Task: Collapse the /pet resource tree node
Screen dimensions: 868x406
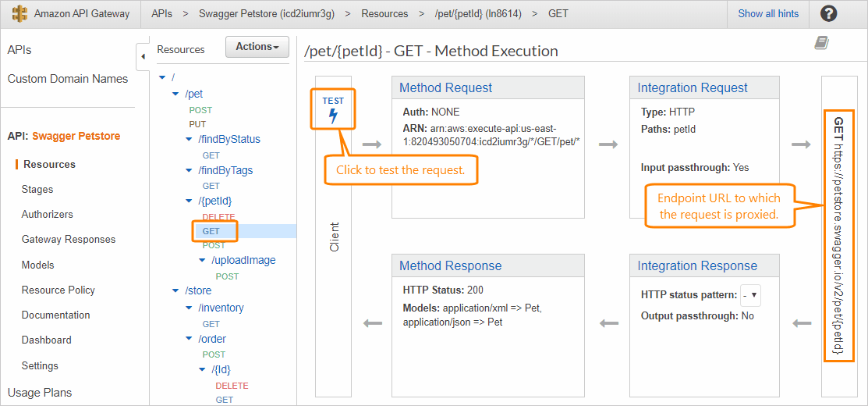Action: click(175, 94)
